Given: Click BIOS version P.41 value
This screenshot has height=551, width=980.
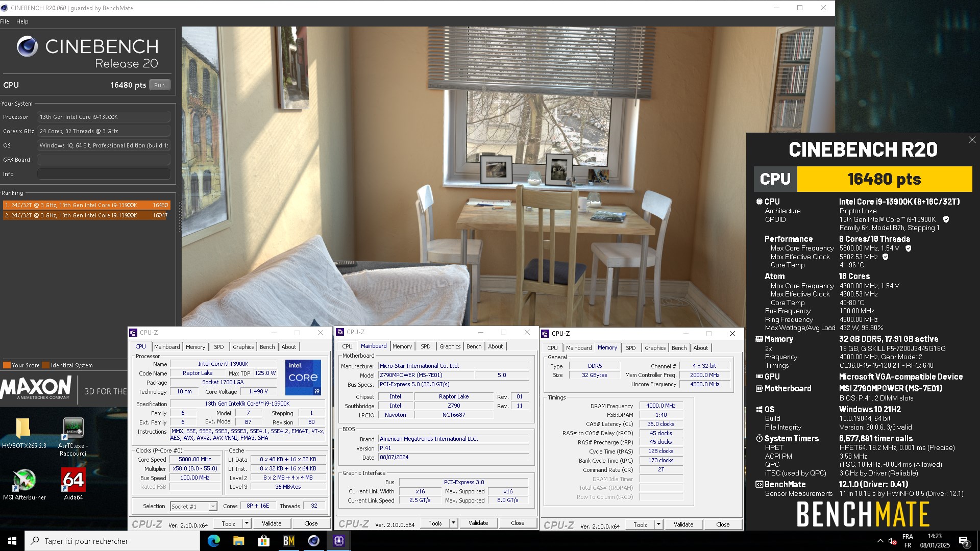Looking at the screenshot, I should point(453,448).
